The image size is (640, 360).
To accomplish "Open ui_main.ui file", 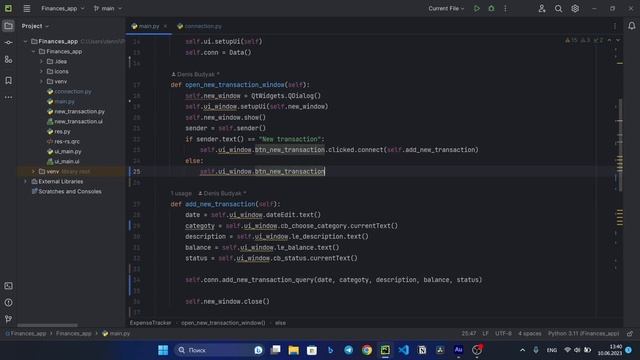I will pyautogui.click(x=67, y=161).
